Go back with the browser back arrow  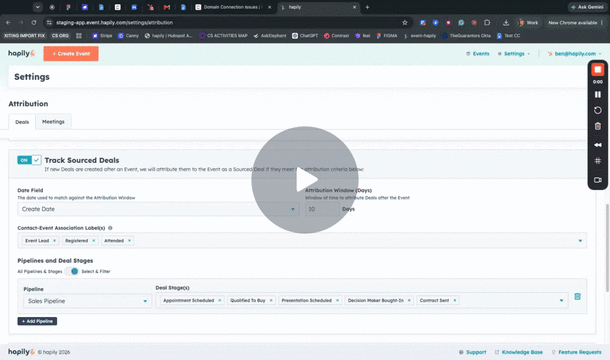[x=8, y=23]
